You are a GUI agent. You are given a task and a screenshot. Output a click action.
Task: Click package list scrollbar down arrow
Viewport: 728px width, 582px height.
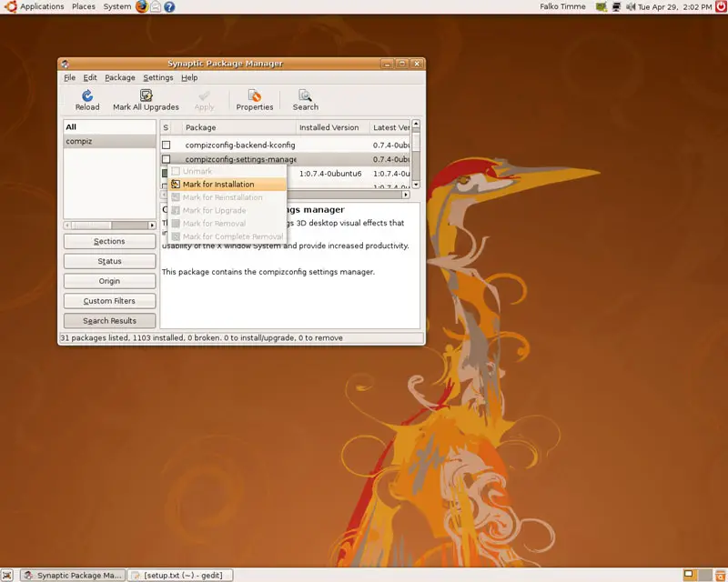pos(416,185)
